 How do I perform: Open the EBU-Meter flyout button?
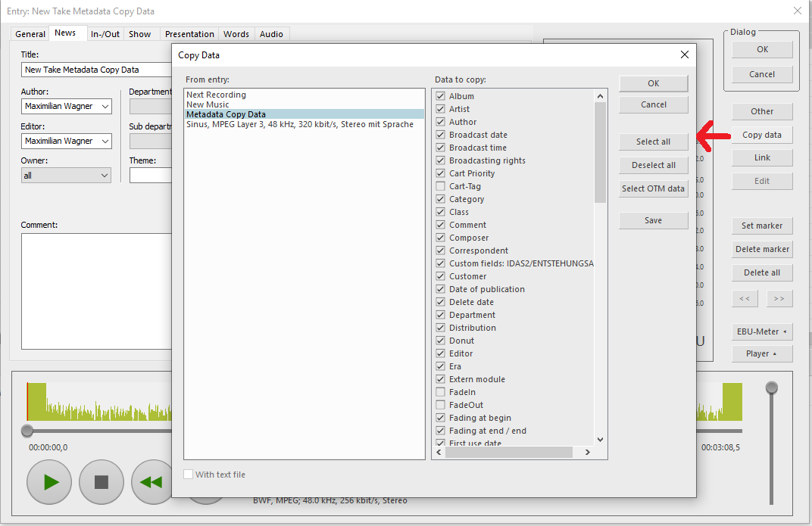pyautogui.click(x=762, y=331)
